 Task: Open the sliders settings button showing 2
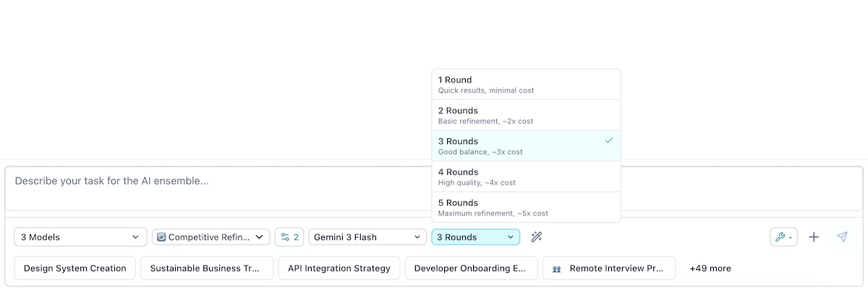point(289,237)
